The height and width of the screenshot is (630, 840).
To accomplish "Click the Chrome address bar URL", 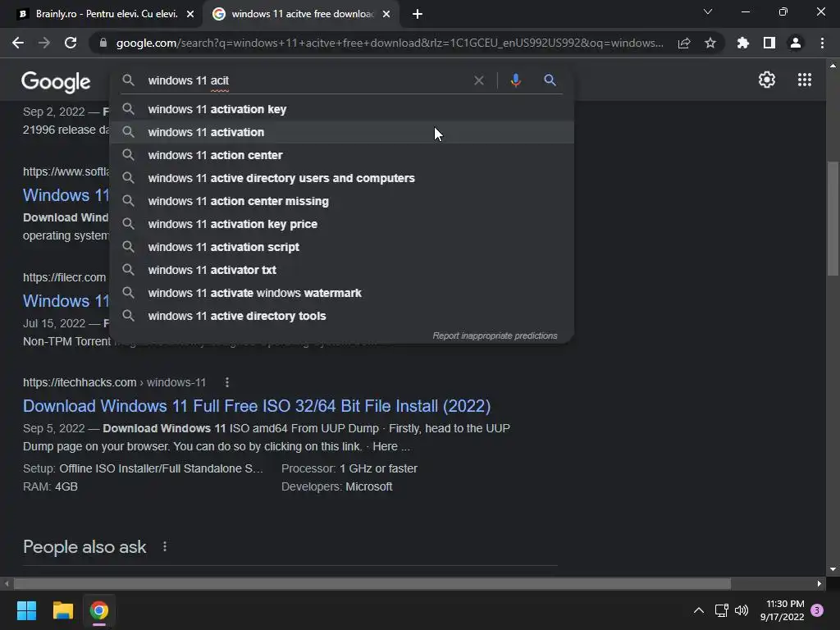I will click(x=390, y=43).
